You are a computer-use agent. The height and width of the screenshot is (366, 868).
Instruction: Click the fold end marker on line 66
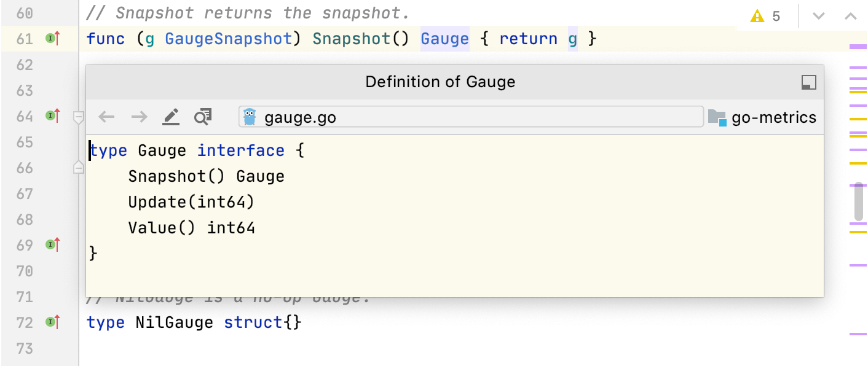pyautogui.click(x=79, y=167)
